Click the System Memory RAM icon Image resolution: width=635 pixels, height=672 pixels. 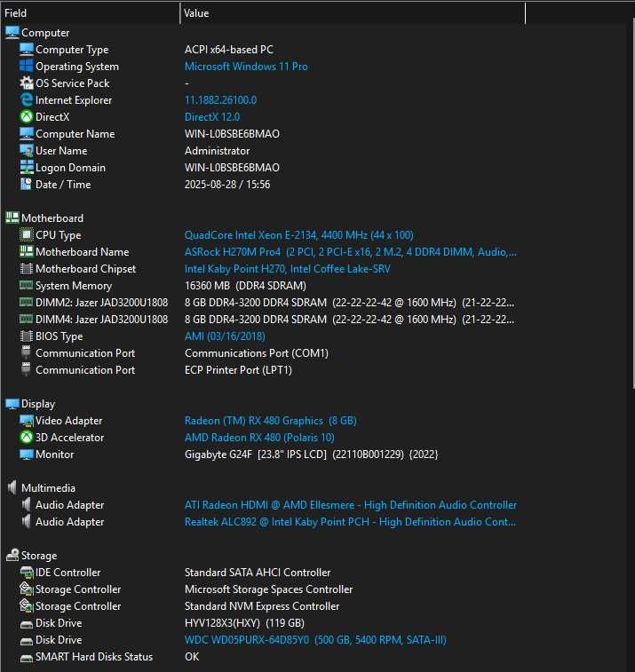pyautogui.click(x=26, y=285)
